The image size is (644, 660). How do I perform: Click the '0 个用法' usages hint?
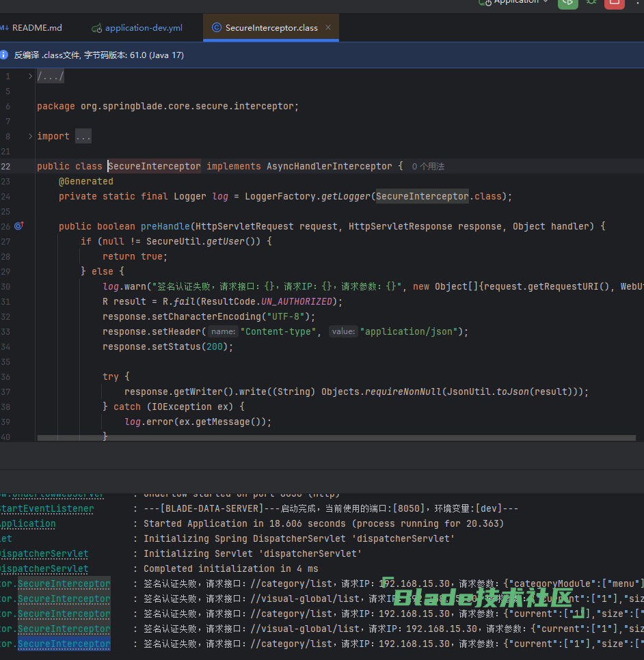click(428, 166)
